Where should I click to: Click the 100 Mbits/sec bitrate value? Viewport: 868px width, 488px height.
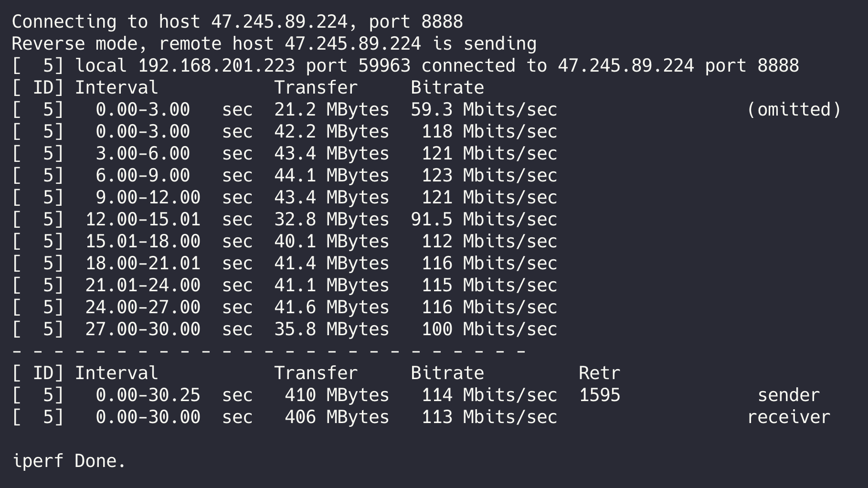(x=489, y=329)
